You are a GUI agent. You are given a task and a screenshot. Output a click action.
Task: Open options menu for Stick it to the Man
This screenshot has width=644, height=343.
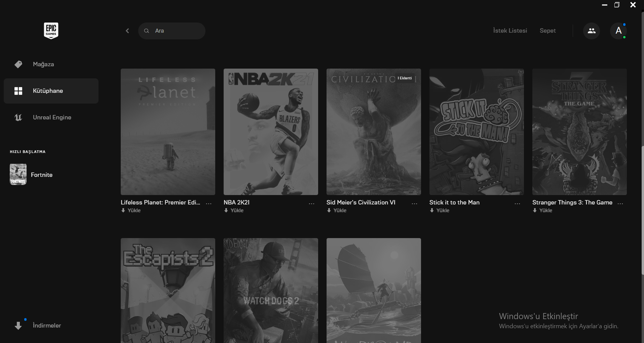518,203
